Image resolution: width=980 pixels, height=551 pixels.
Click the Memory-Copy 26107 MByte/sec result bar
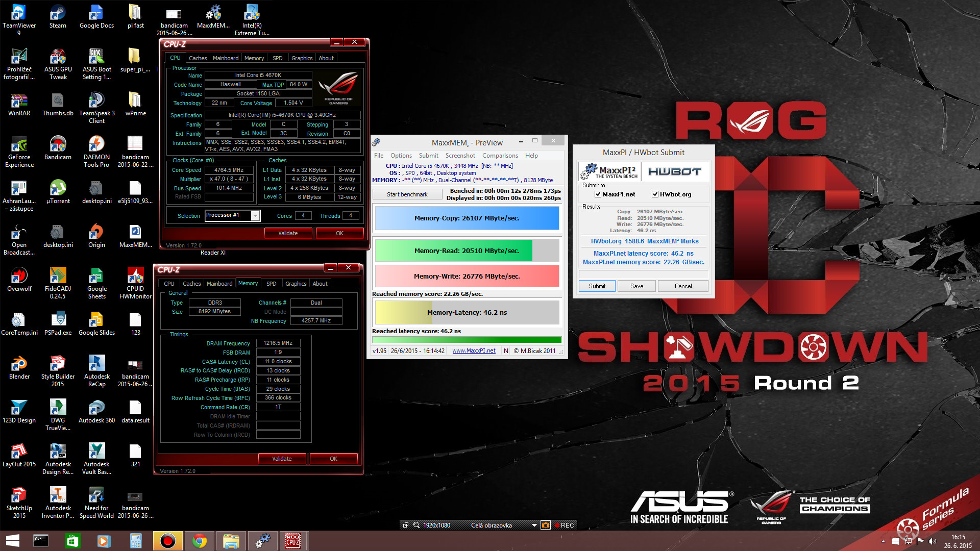click(467, 218)
